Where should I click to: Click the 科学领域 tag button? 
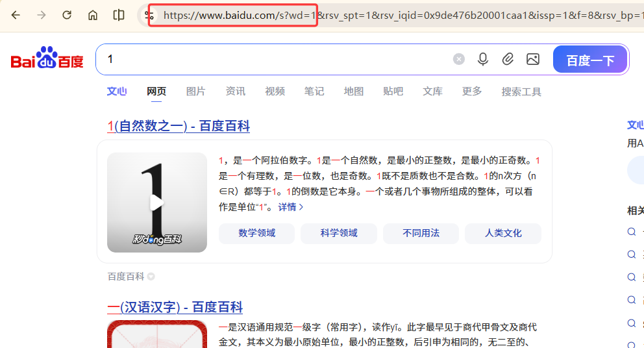tap(339, 233)
